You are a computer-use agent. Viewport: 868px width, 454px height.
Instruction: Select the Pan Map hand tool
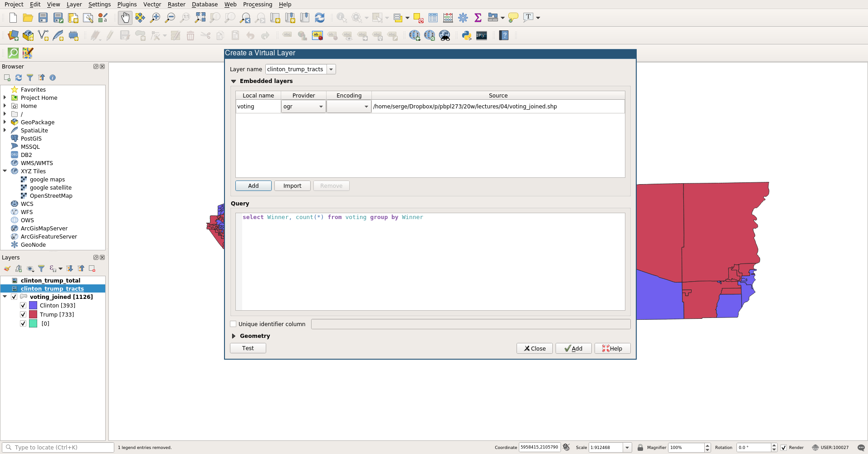pos(125,18)
